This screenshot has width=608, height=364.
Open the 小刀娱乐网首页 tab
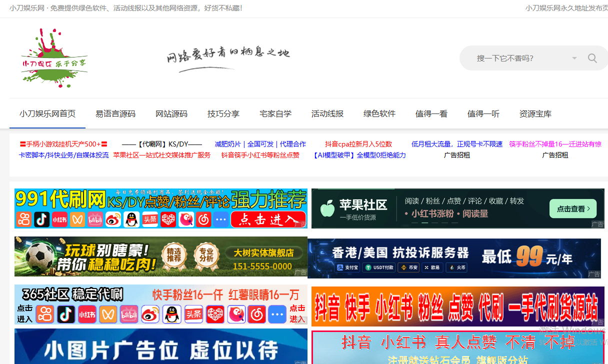click(x=47, y=113)
